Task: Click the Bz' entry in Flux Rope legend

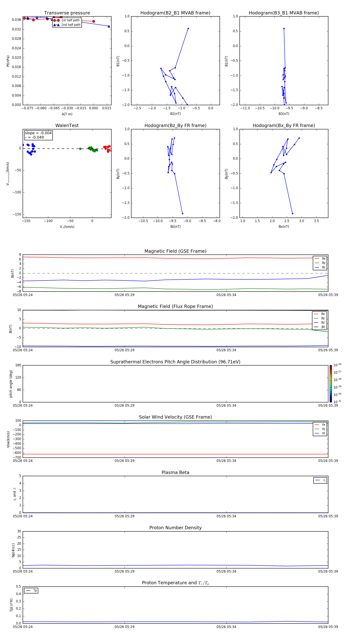Action: point(320,323)
